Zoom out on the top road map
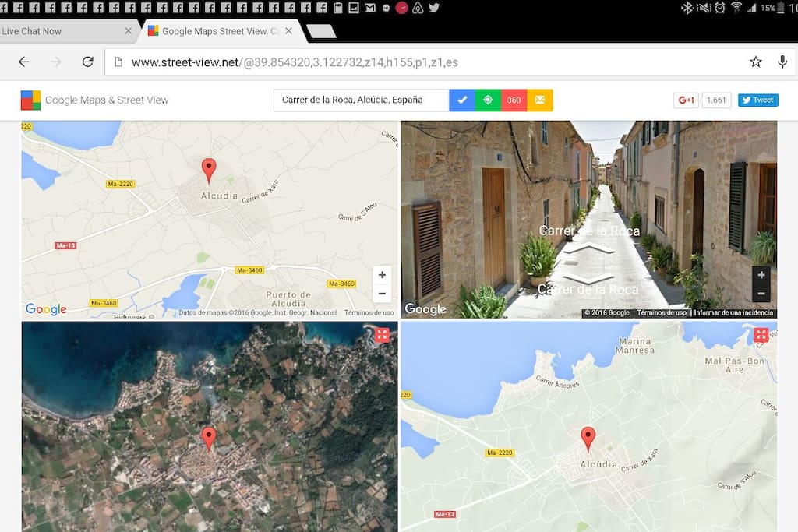 [382, 294]
